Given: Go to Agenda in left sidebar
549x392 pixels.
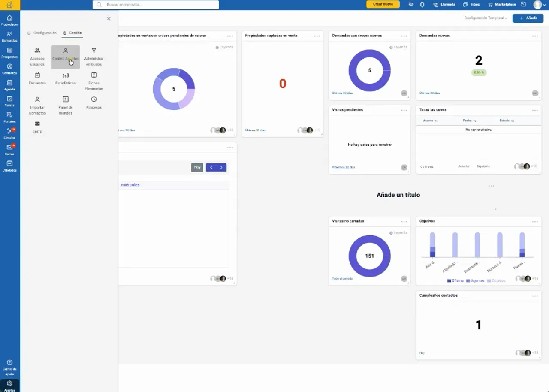Looking at the screenshot, I should 9,85.
